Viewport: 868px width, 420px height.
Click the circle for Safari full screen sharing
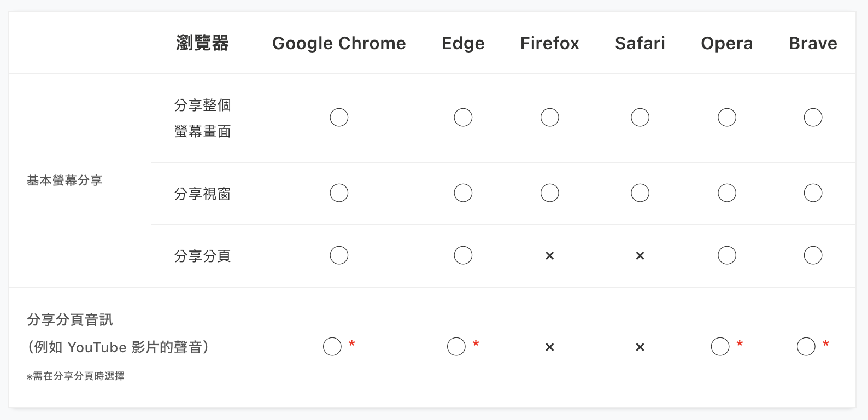(640, 118)
